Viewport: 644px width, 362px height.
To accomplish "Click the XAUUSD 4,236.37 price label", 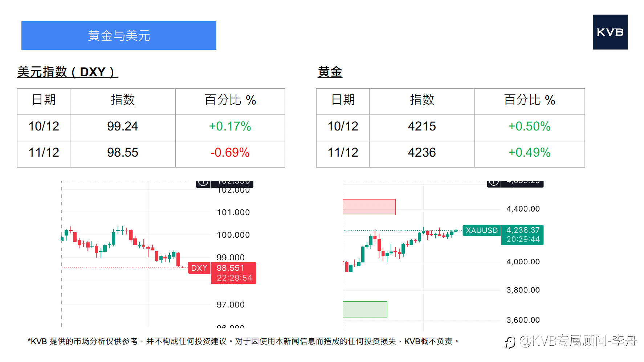I will pos(522,235).
